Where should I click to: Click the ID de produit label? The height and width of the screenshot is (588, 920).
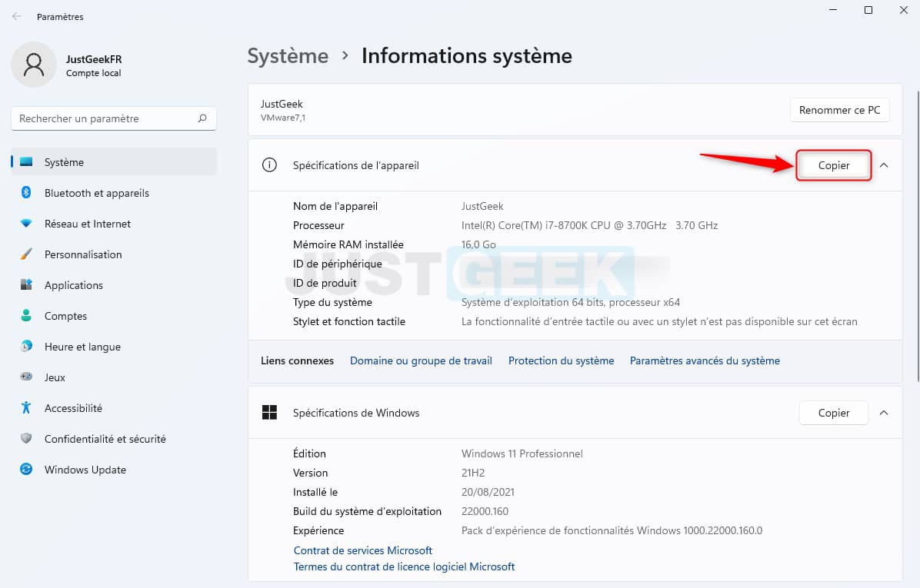(x=325, y=283)
